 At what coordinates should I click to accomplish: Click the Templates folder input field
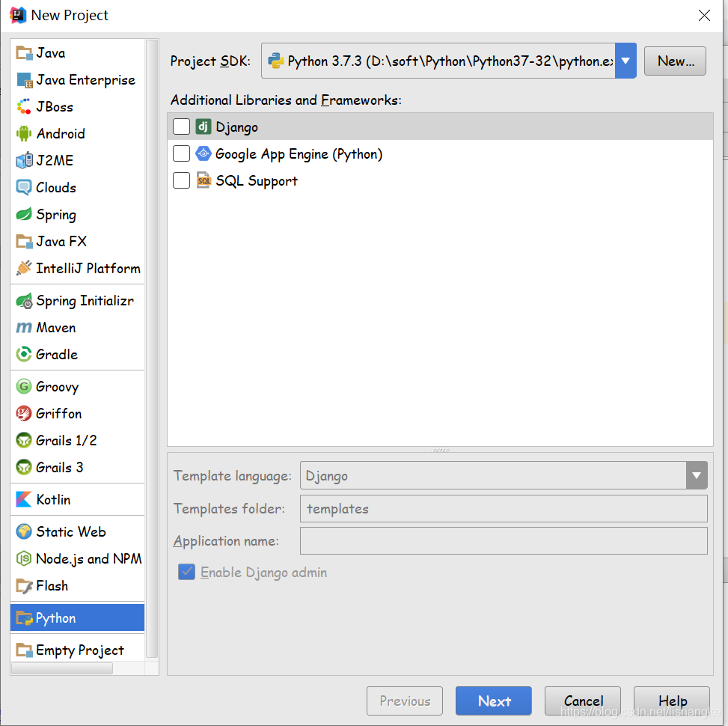click(x=503, y=509)
